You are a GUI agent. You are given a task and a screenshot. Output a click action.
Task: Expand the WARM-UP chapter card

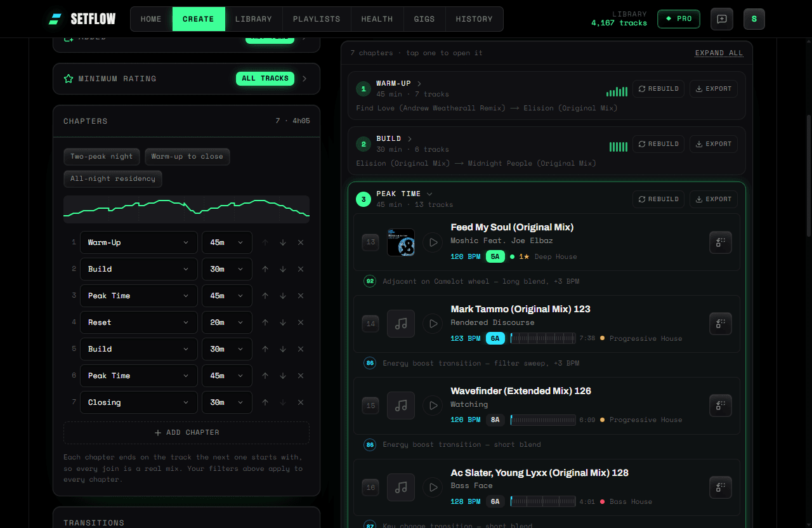point(419,83)
